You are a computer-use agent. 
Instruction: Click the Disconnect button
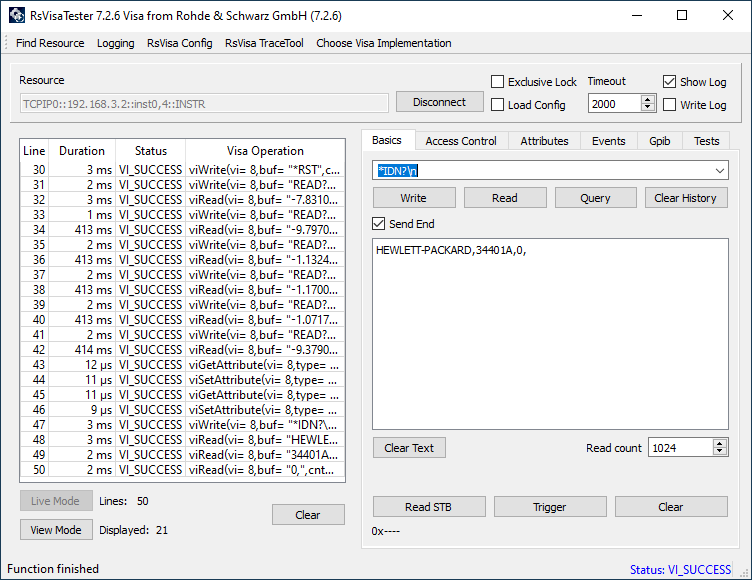coord(439,102)
